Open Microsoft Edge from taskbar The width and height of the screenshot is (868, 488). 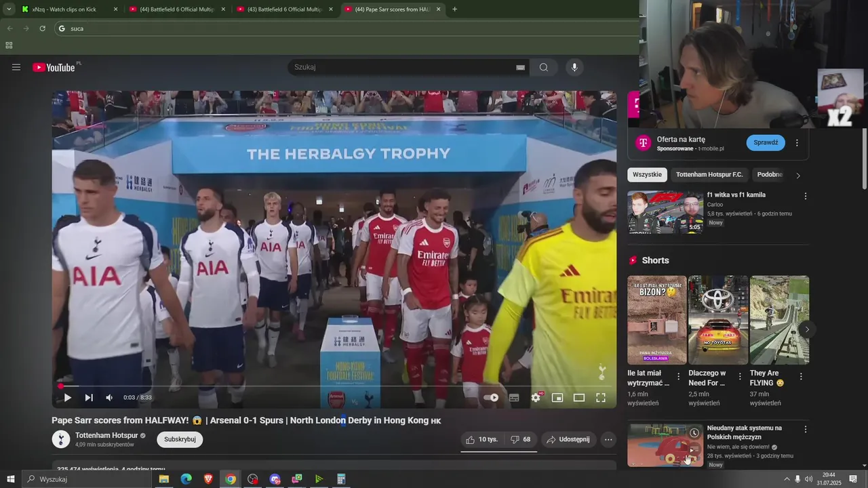[x=186, y=479]
